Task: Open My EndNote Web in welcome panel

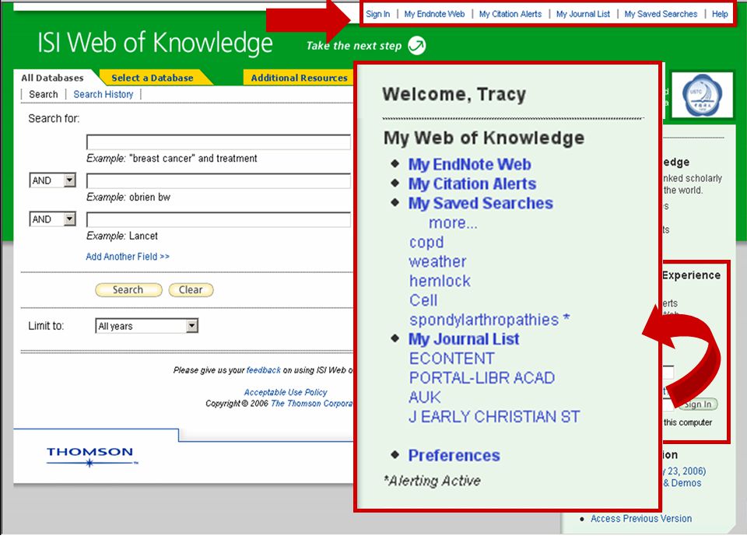Action: click(x=469, y=164)
